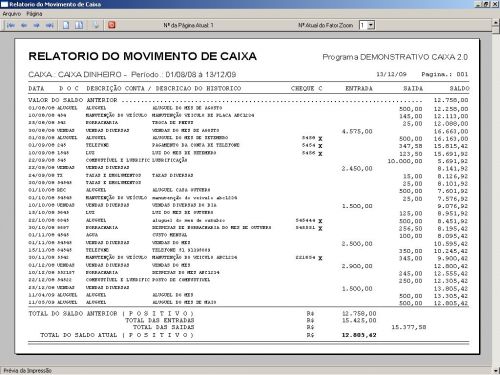
Task: Click the bold saldo atual total 12.805,42
Action: (359, 335)
